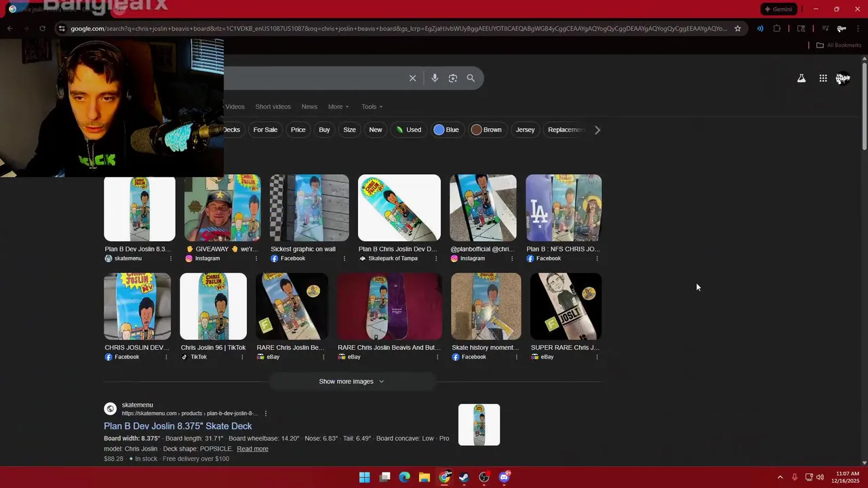Apply the For Sale filter chip

(x=265, y=129)
